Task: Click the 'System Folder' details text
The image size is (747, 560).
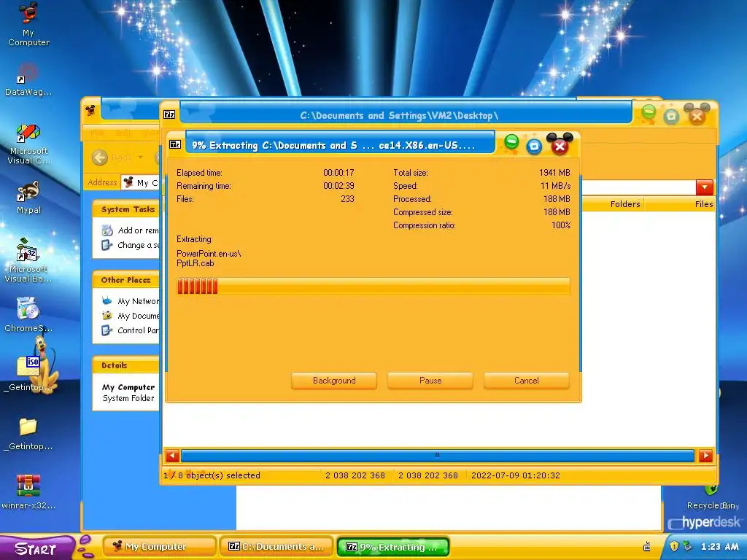Action: tap(128, 398)
